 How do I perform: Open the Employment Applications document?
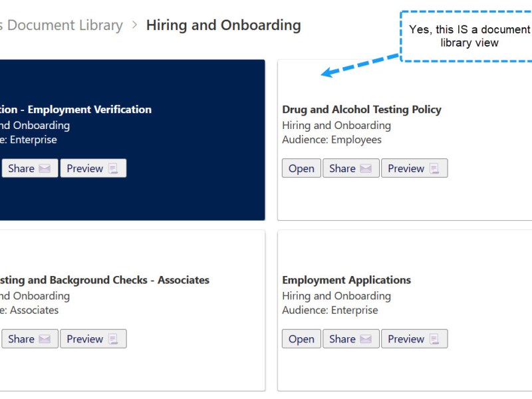[301, 339]
